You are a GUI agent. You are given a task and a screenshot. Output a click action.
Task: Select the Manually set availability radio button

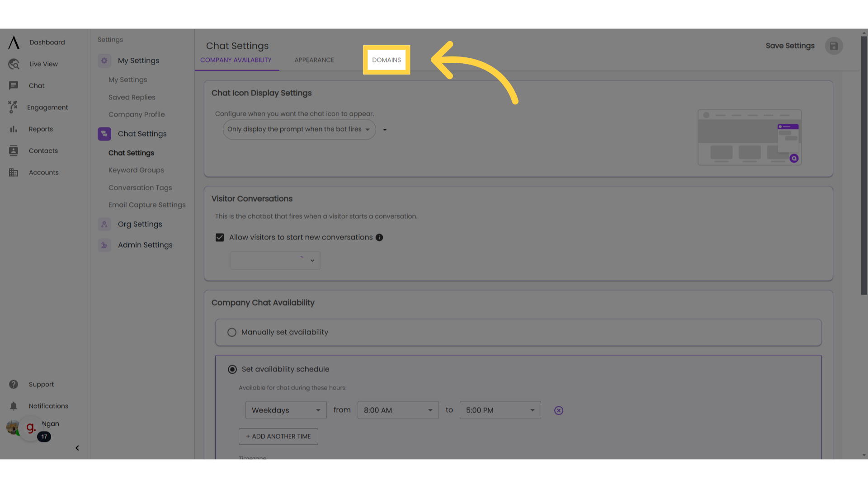[232, 332]
